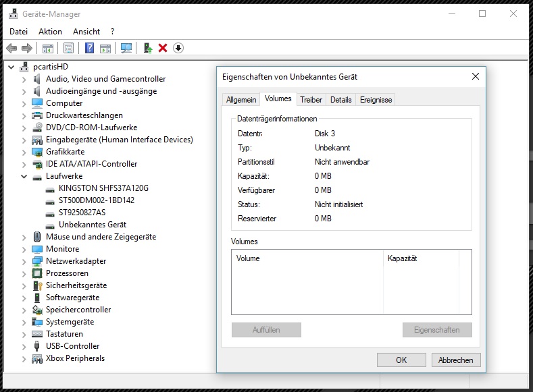Click the update driver toolbar icon

coord(147,48)
